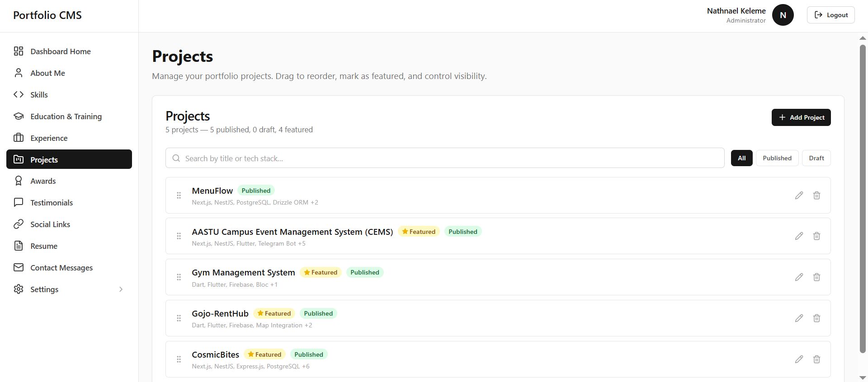The image size is (868, 382).
Task: Click the Experience briefcase icon
Action: click(x=19, y=138)
